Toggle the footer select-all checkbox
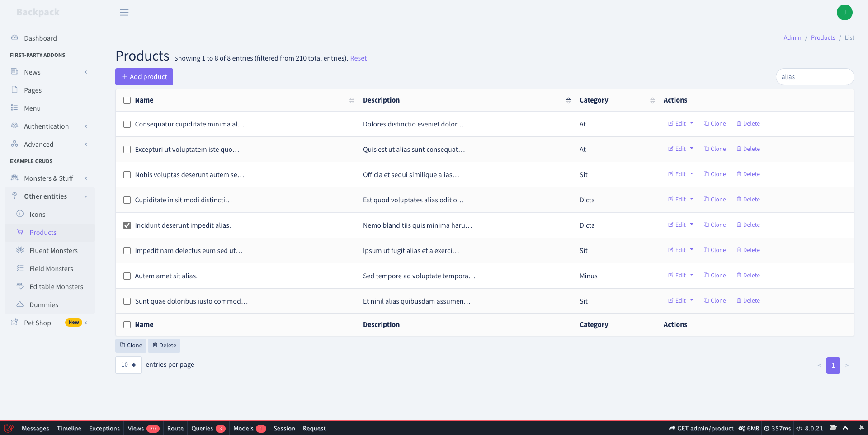 click(127, 325)
